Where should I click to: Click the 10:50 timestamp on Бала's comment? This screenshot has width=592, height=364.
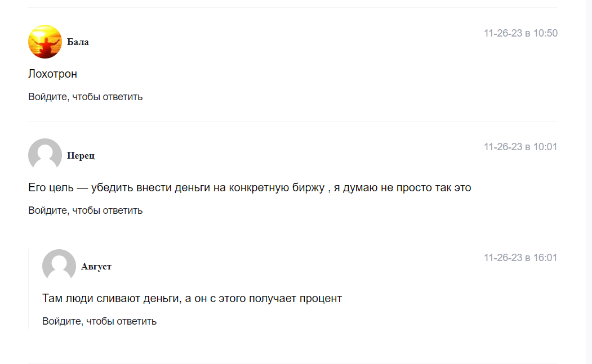coord(520,33)
